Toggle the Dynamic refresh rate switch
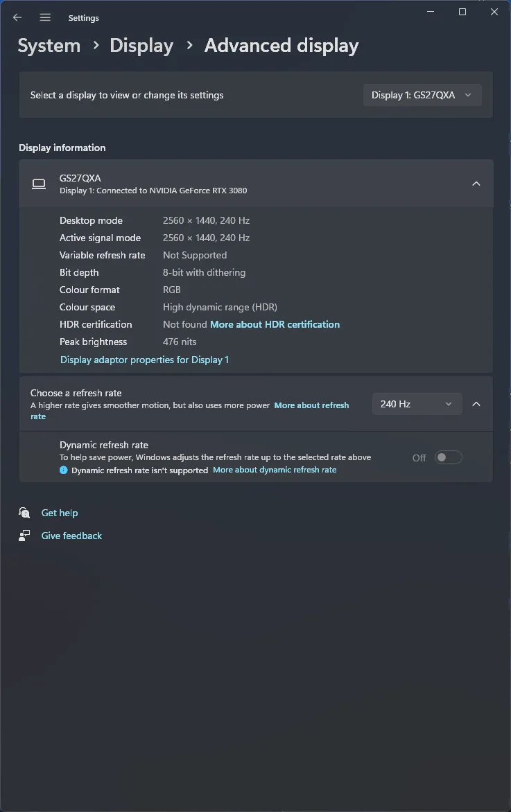This screenshot has width=511, height=812. (x=449, y=457)
